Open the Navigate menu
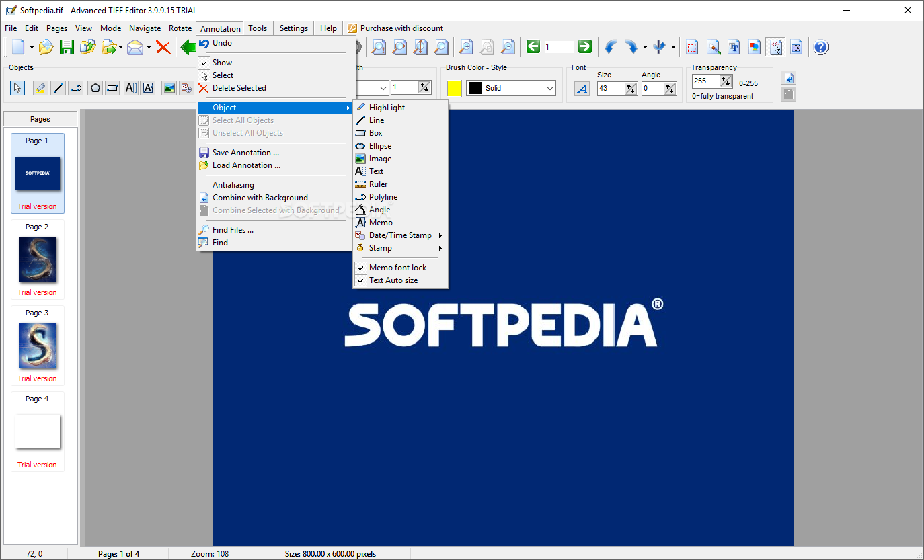Screen dimensions: 924x560 pyautogui.click(x=145, y=28)
